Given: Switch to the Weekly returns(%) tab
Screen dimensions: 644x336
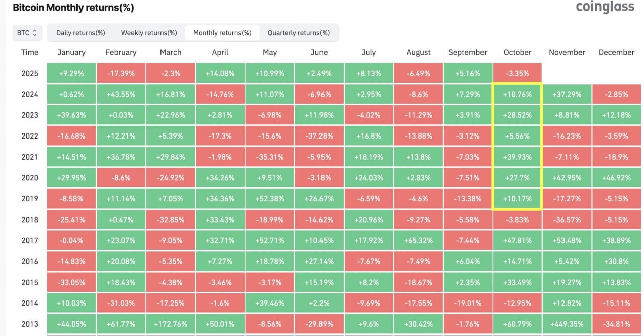Looking at the screenshot, I should 148,32.
